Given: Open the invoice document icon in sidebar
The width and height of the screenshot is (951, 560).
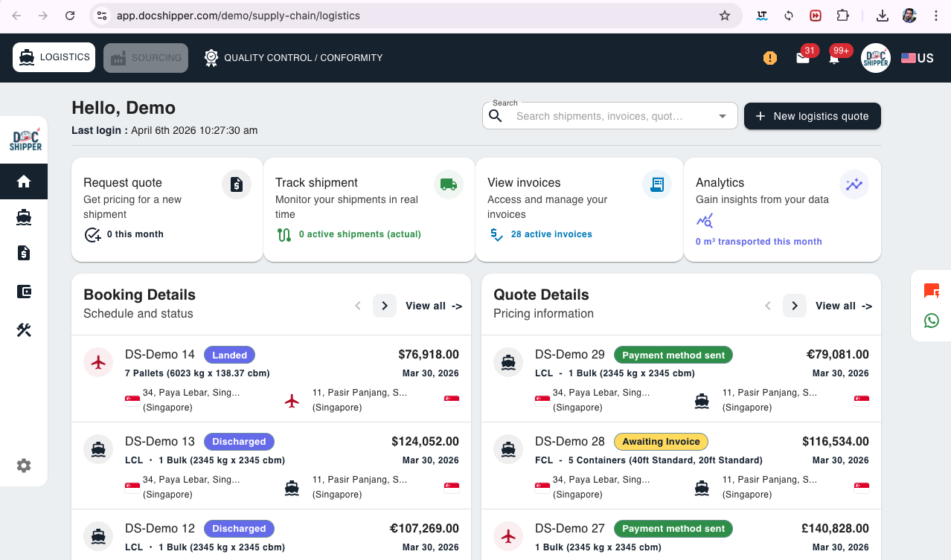Looking at the screenshot, I should pos(24,254).
